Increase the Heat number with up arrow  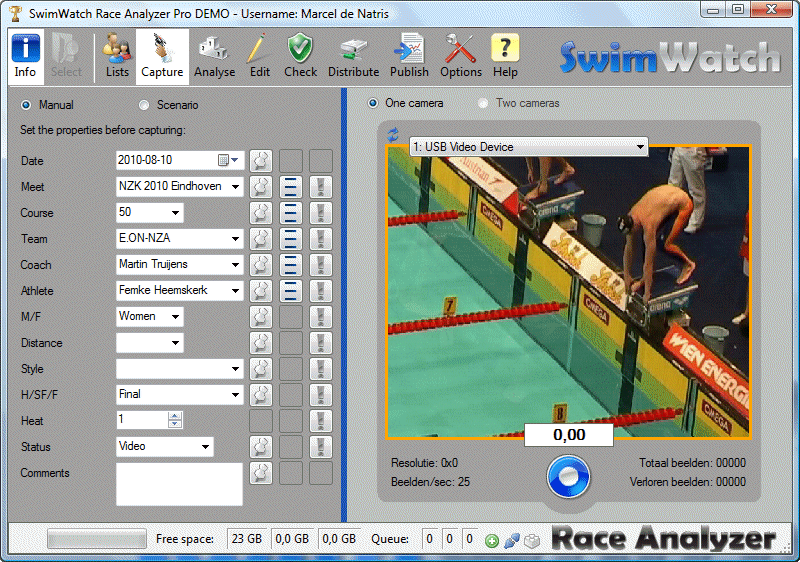click(x=174, y=416)
